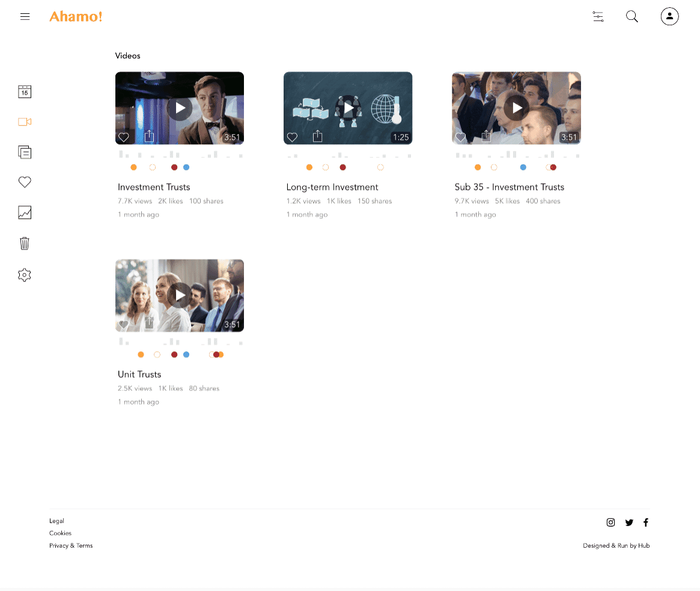Open the search icon

(x=632, y=16)
